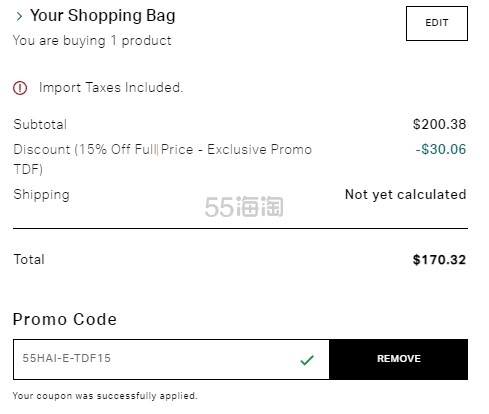
Task: Click the green coupon applied checkmark
Action: click(x=307, y=360)
